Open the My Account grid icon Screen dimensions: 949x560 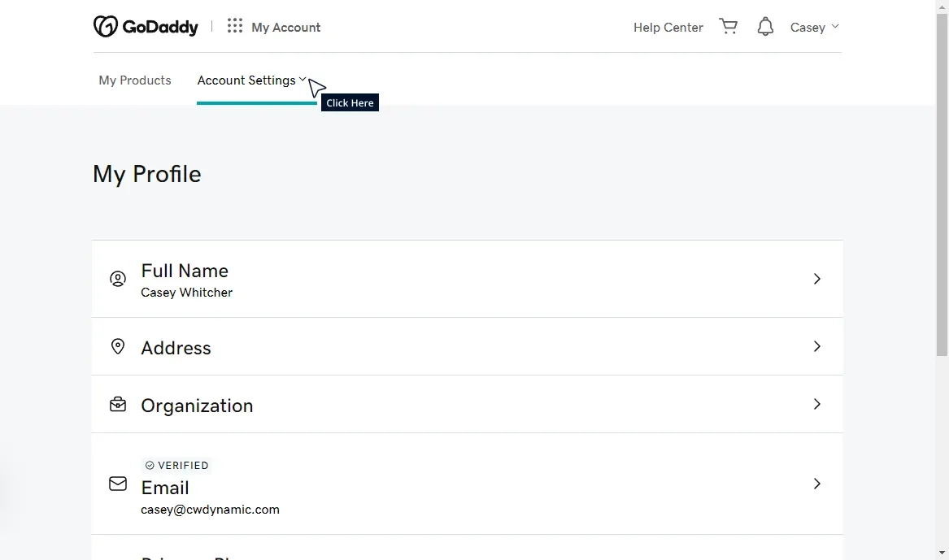tap(234, 25)
